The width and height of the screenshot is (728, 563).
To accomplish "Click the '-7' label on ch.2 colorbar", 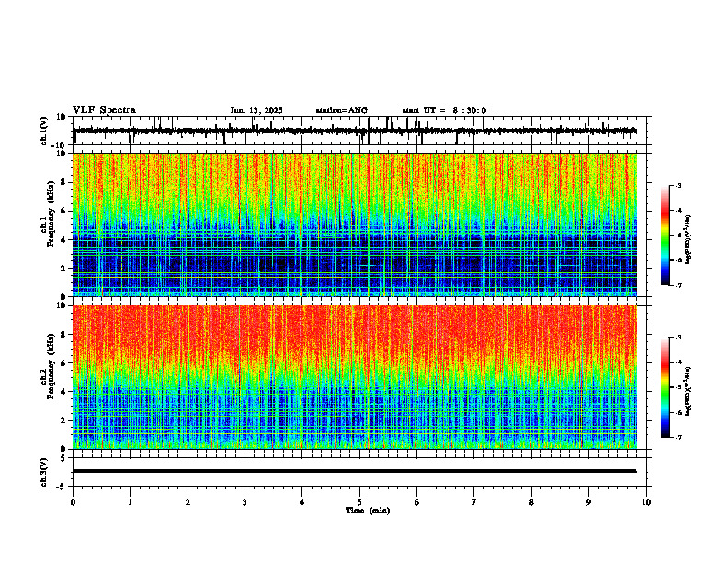I will point(678,438).
